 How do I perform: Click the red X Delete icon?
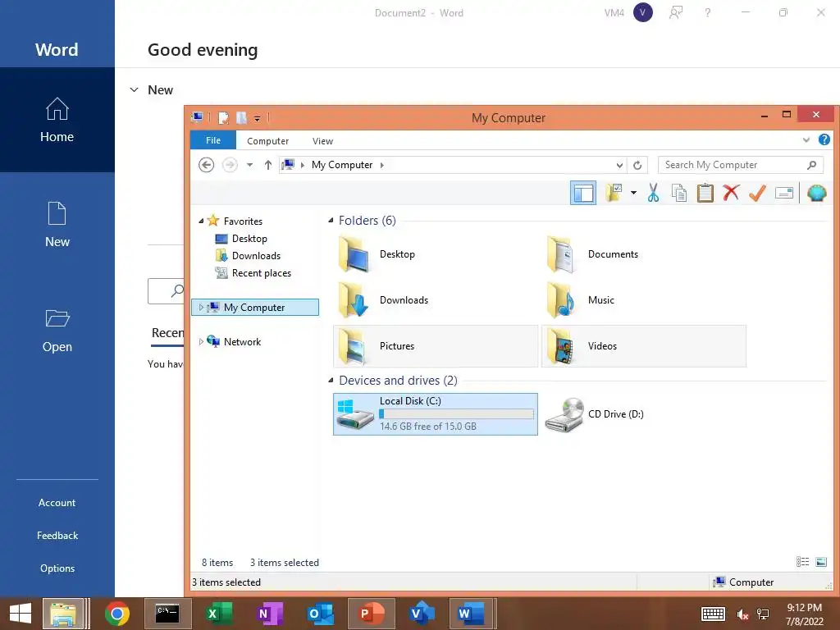pos(731,192)
